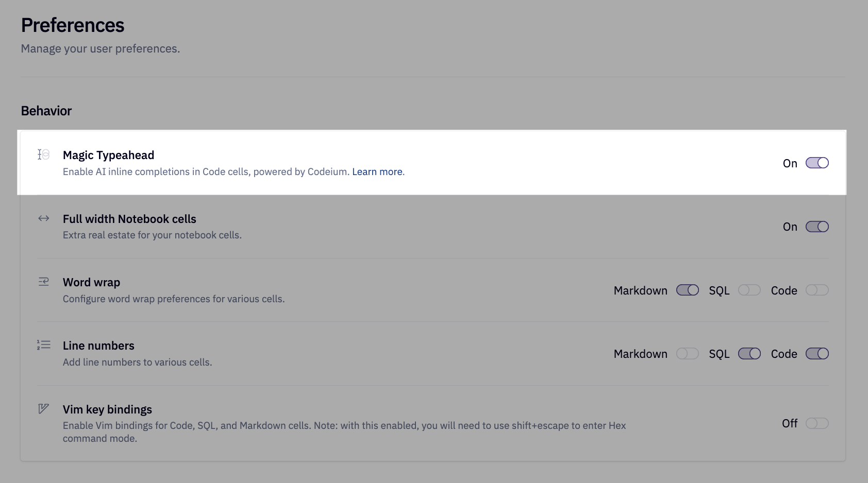The width and height of the screenshot is (868, 483).
Task: Click the Full width Notebook cells arrow icon
Action: point(44,218)
